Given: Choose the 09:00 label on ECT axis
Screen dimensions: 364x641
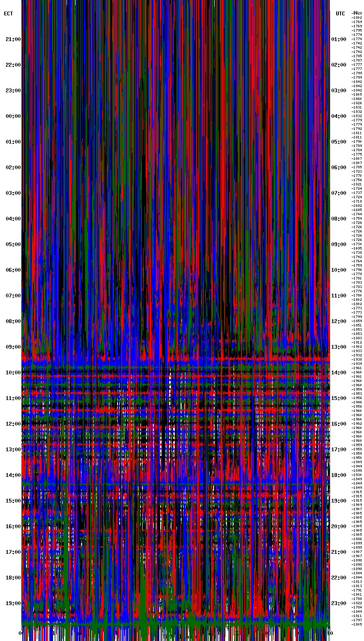Looking at the screenshot, I should click(x=13, y=347).
